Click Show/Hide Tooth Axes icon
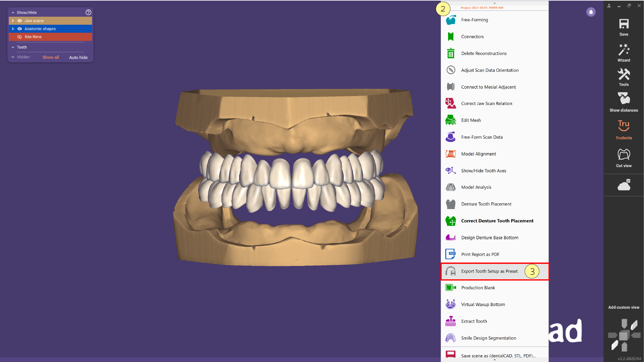Image resolution: width=644 pixels, height=362 pixels. pos(451,170)
